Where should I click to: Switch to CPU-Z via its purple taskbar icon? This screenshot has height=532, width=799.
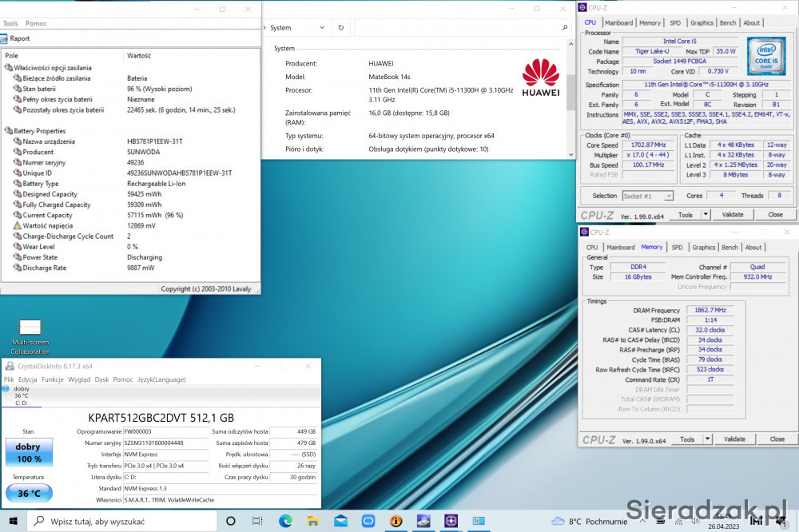click(x=451, y=521)
